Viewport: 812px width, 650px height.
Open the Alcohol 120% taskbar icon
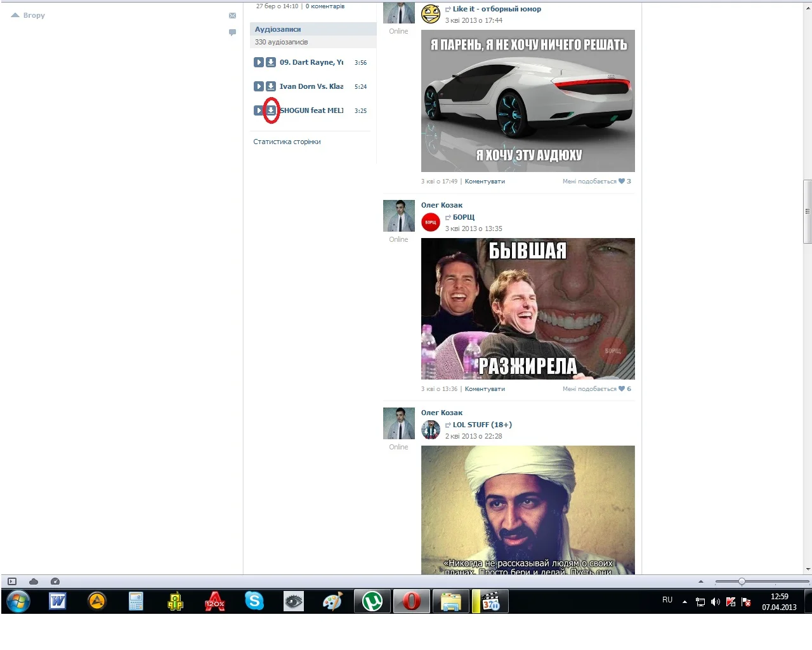click(215, 601)
